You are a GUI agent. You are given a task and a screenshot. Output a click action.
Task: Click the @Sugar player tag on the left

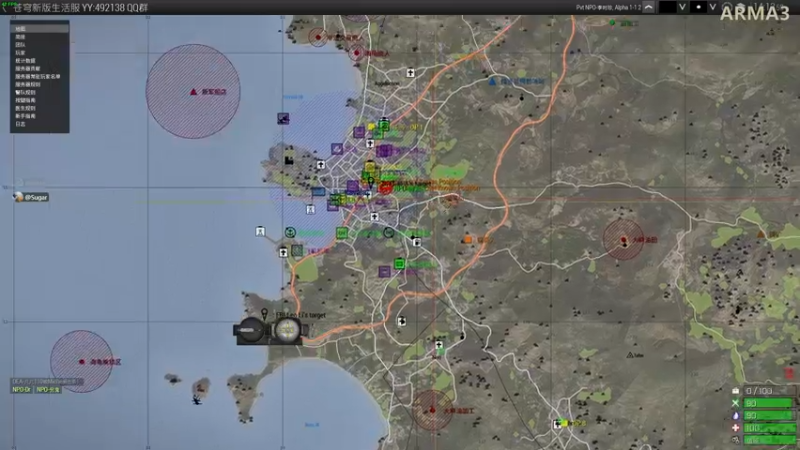click(x=31, y=197)
